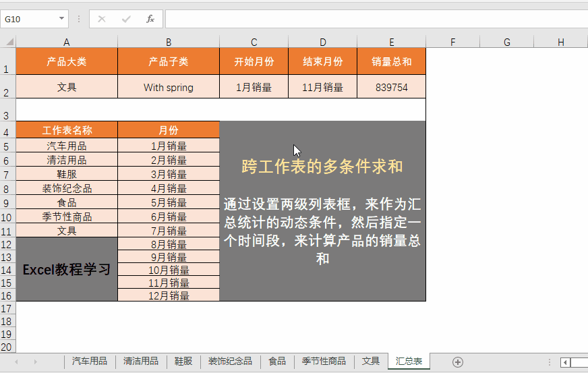588x373 pixels.
Task: Switch to the 清洁用品 sheet tab
Action: tap(141, 361)
